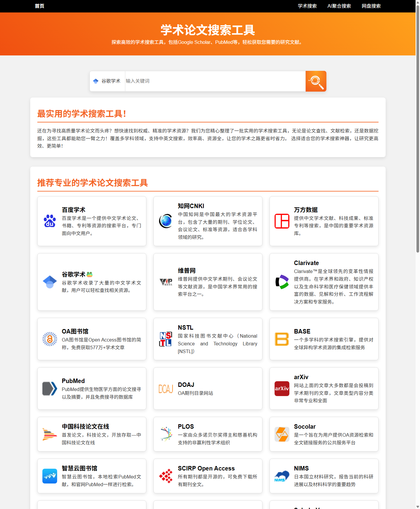Viewport: 420px width, 509px height.
Task: Click the OA期刊目录网站 description text
Action: [x=195, y=393]
